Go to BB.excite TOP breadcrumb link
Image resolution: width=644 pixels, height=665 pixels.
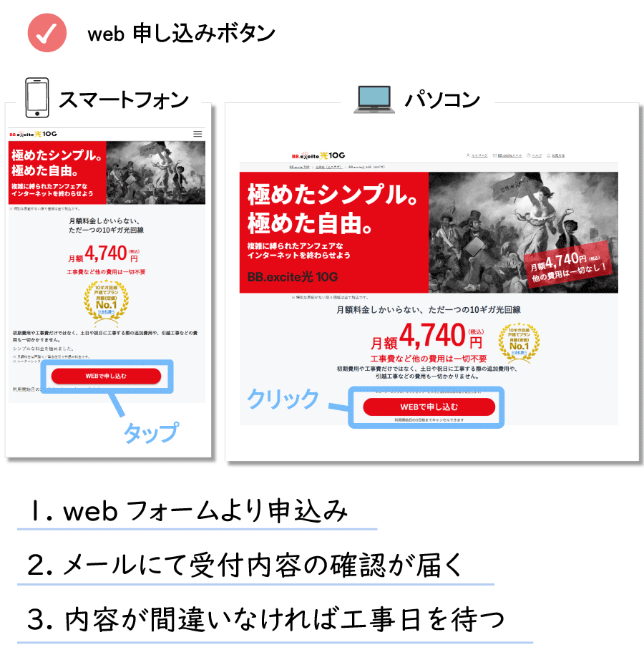[299, 167]
